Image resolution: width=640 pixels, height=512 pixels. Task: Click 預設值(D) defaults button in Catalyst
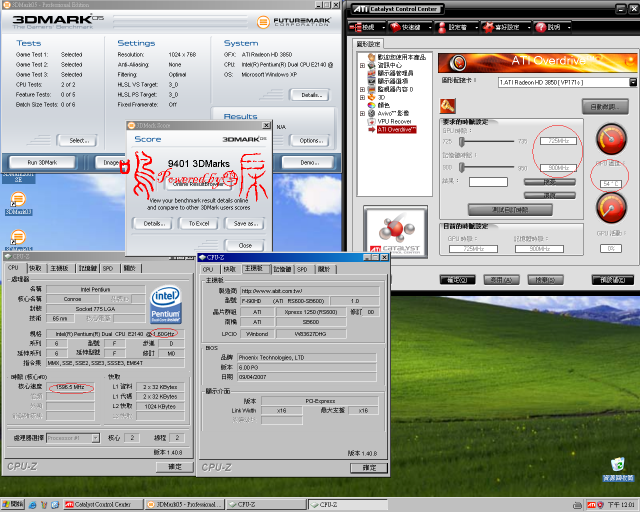pyautogui.click(x=613, y=280)
